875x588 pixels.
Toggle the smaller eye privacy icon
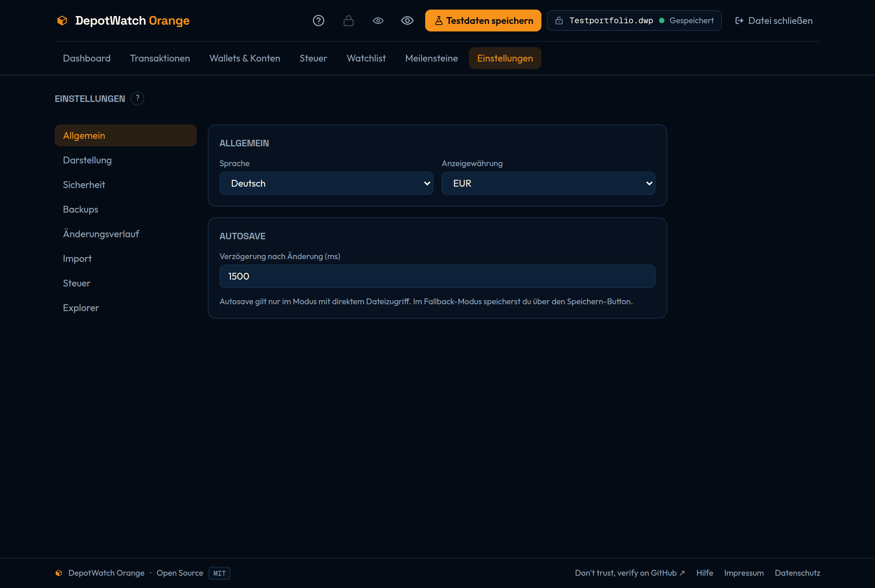coord(378,21)
